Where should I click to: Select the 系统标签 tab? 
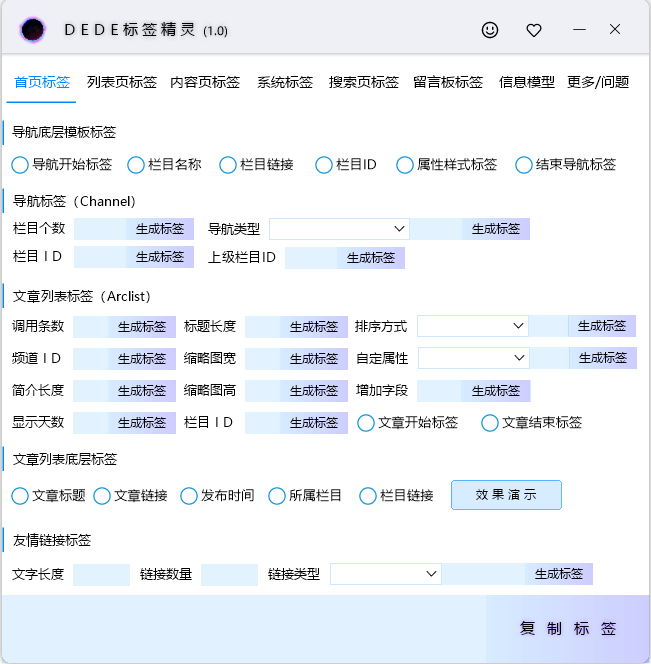click(285, 82)
